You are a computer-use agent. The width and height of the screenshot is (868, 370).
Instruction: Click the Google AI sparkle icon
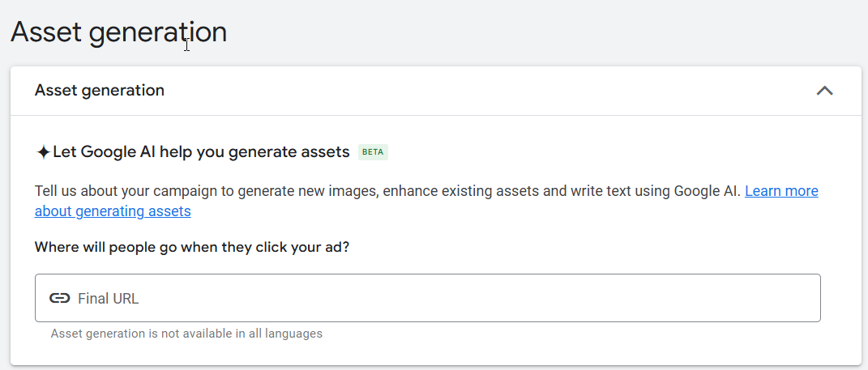click(x=43, y=152)
